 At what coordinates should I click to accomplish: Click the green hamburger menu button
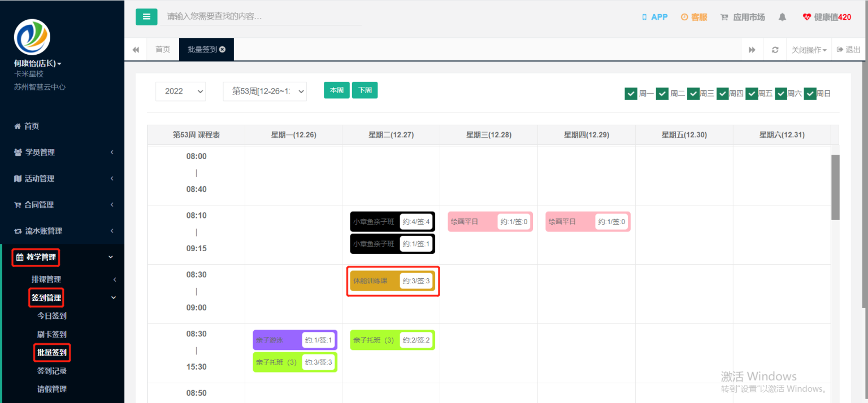click(x=146, y=17)
